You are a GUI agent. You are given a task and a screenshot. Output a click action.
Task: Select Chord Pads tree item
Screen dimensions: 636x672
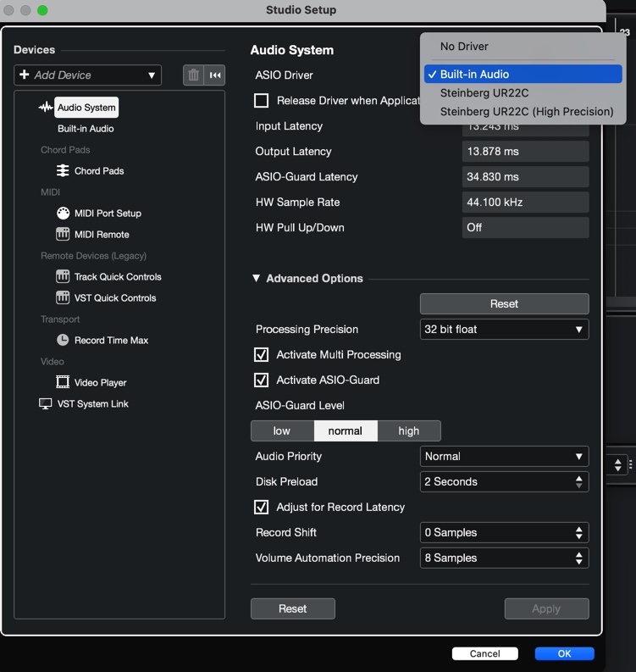99,171
